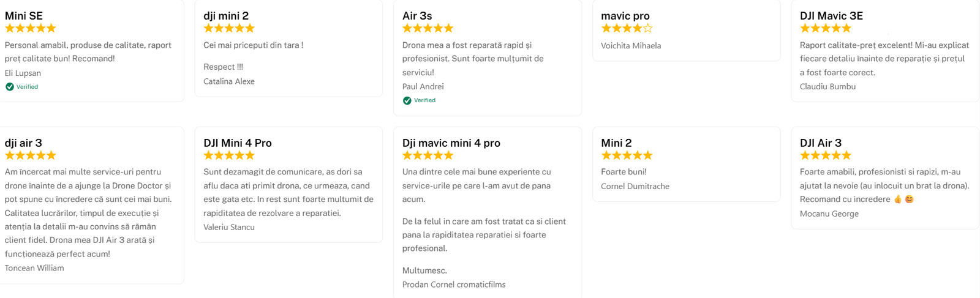Click reviewer name Valeriu Stancu
The height and width of the screenshot is (298, 980).
coord(229,227)
